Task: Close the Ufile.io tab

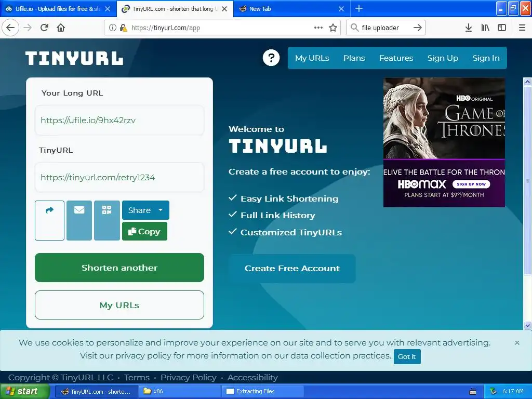Action: pos(108,9)
